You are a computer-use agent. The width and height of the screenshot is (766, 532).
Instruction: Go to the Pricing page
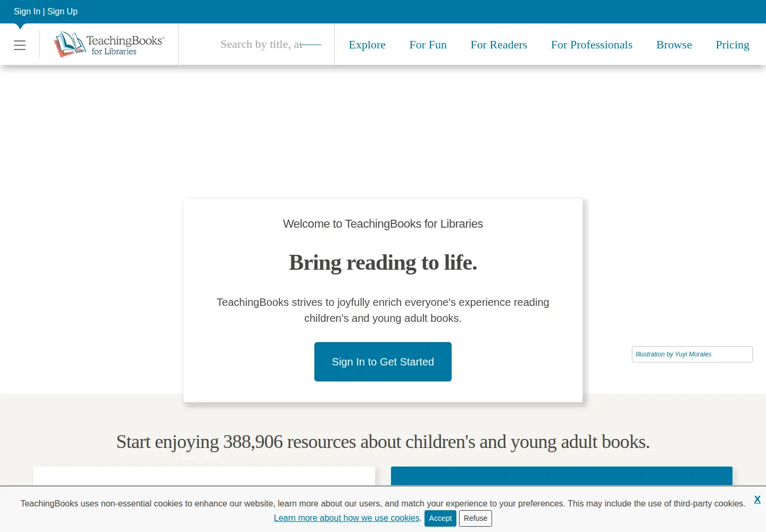pyautogui.click(x=732, y=45)
